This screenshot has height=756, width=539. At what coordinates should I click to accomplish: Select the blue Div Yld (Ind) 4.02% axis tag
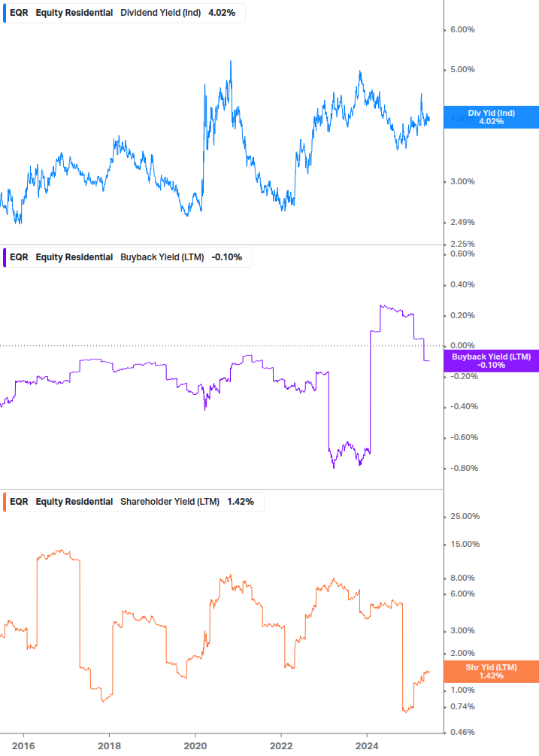click(491, 117)
